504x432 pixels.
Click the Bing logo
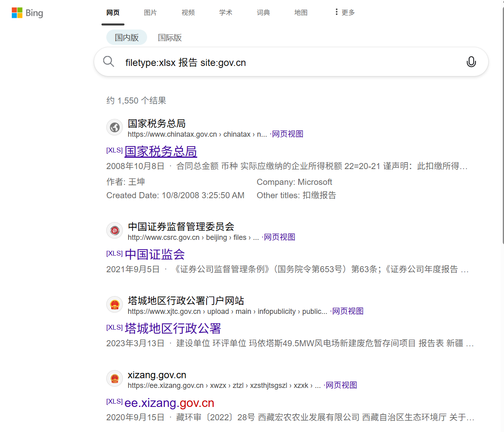[27, 13]
